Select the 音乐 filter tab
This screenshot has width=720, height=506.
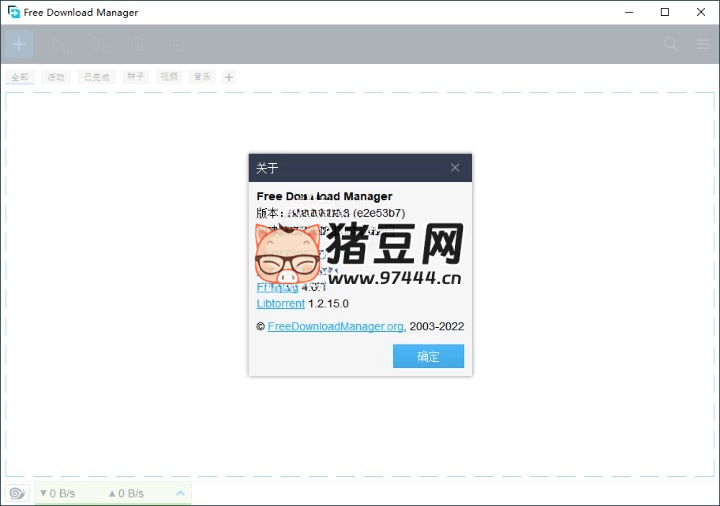coord(202,77)
